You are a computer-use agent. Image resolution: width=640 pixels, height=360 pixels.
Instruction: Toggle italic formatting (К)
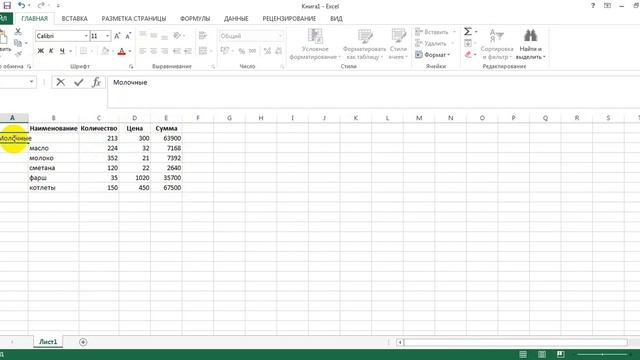51,51
